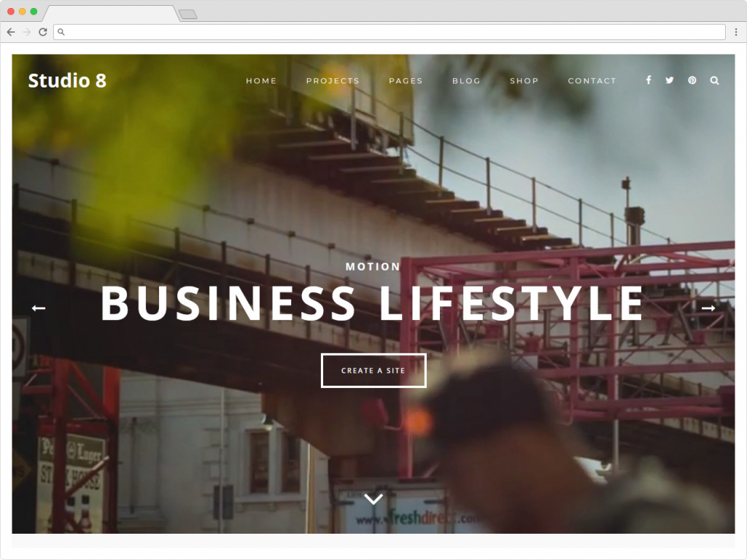Viewport: 747px width, 560px height.
Task: Open the Pinterest social icon
Action: tap(692, 80)
